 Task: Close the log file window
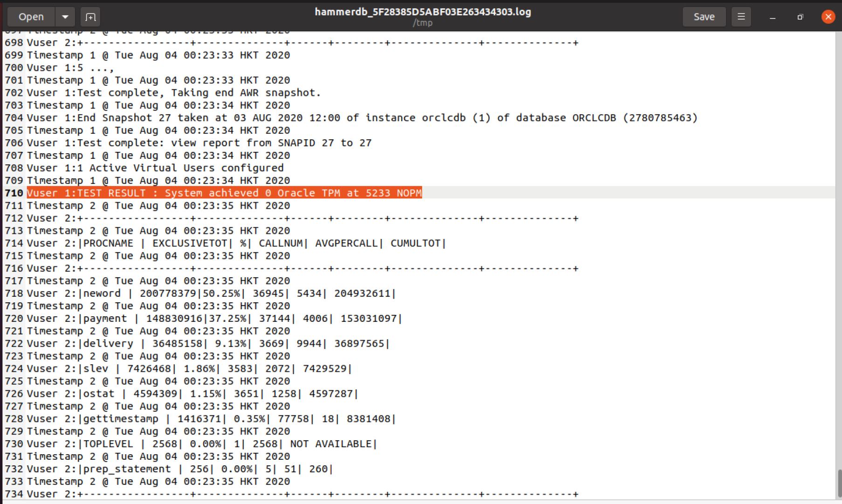[828, 17]
